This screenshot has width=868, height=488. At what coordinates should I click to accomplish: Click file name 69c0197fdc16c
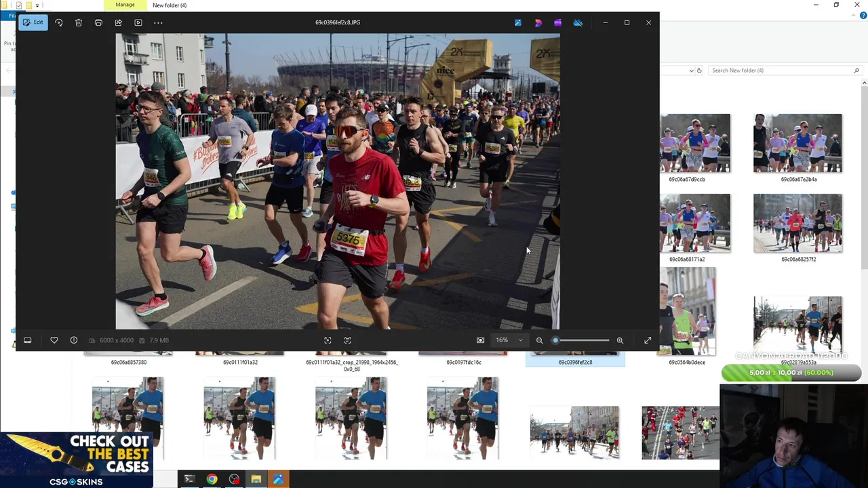coord(464,362)
